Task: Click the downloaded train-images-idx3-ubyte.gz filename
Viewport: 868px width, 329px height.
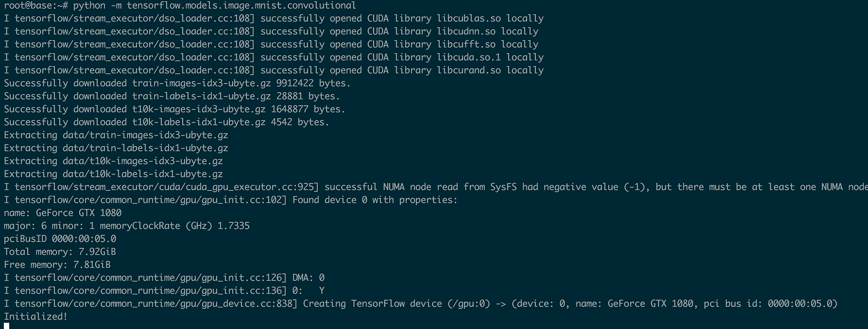Action: click(x=201, y=83)
